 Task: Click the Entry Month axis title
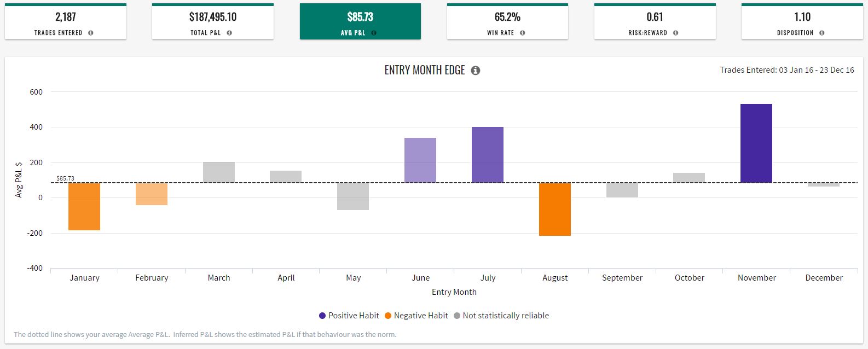454,292
